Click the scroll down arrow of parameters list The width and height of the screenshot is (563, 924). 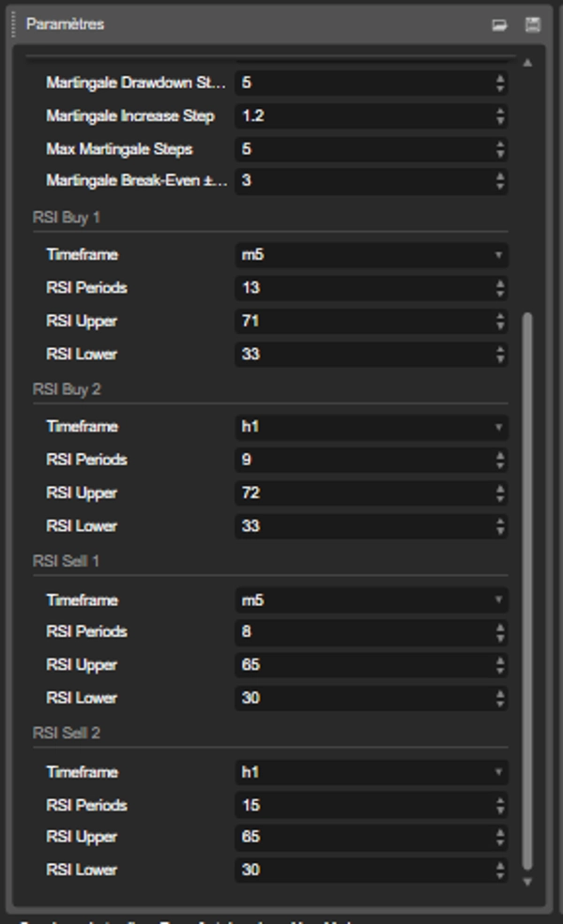pos(526,882)
